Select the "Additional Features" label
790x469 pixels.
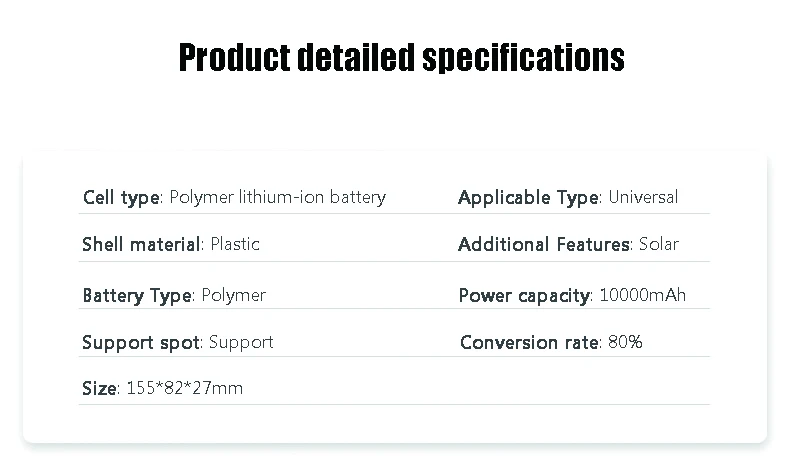pyautogui.click(x=543, y=244)
